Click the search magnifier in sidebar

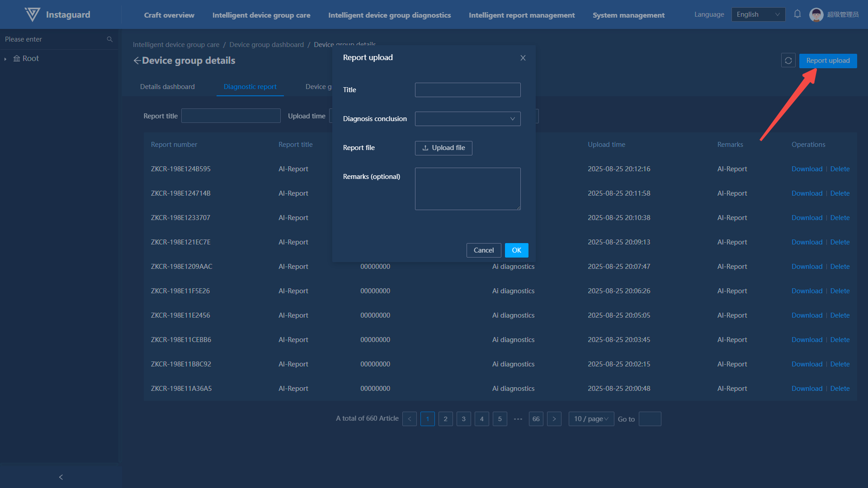coord(109,39)
